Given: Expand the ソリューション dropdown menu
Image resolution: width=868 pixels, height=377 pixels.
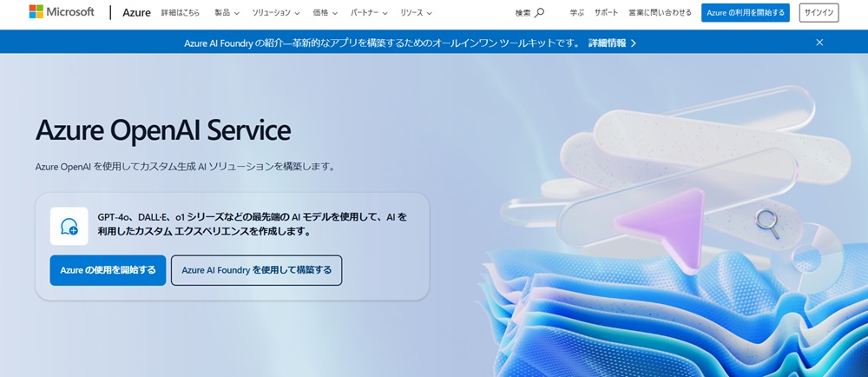Looking at the screenshot, I should [276, 13].
